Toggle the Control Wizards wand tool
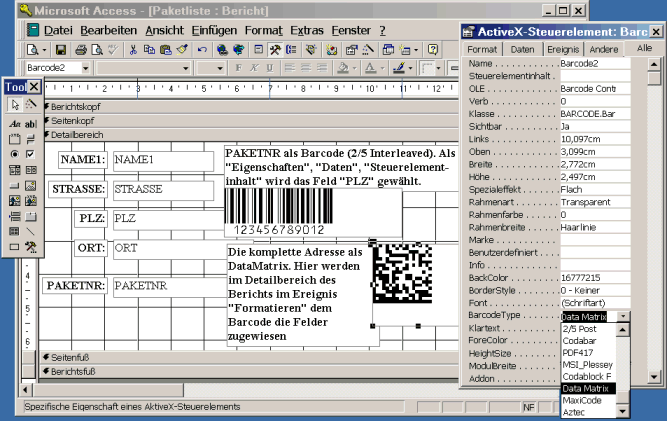Viewport: 667px width, 421px height. coord(31,104)
